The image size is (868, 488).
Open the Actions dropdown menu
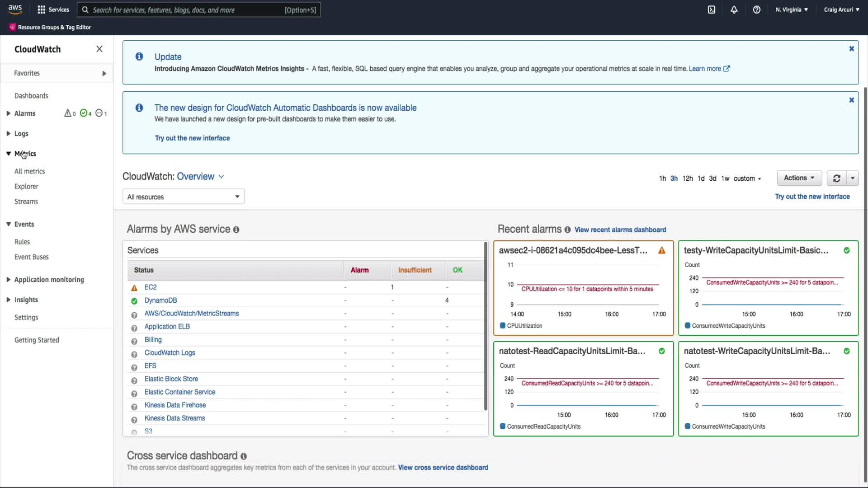(x=799, y=178)
